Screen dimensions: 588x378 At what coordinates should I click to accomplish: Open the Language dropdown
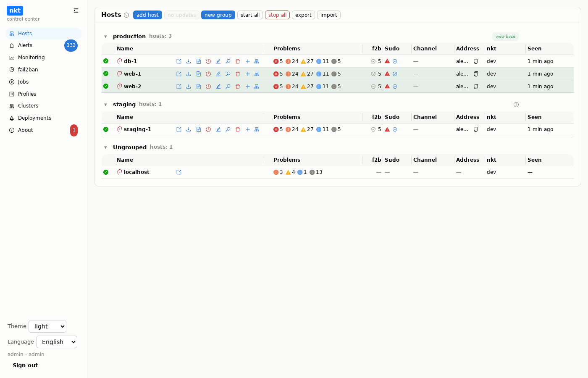point(57,342)
